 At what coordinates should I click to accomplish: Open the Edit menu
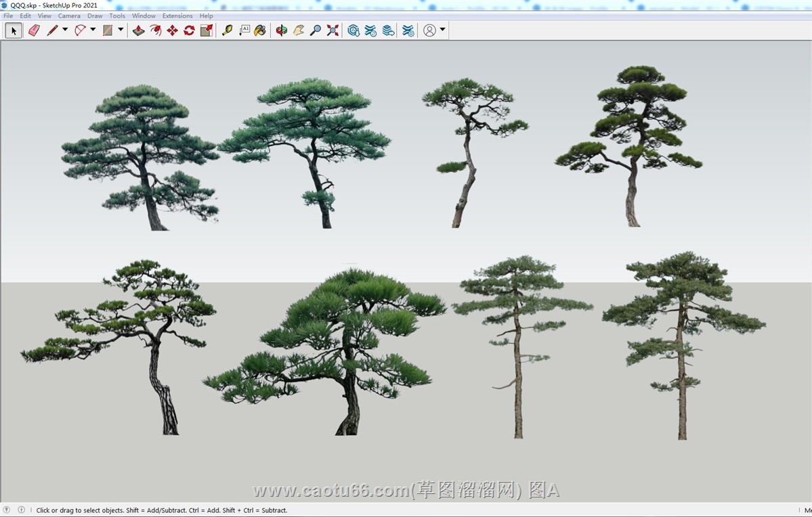pyautogui.click(x=25, y=16)
